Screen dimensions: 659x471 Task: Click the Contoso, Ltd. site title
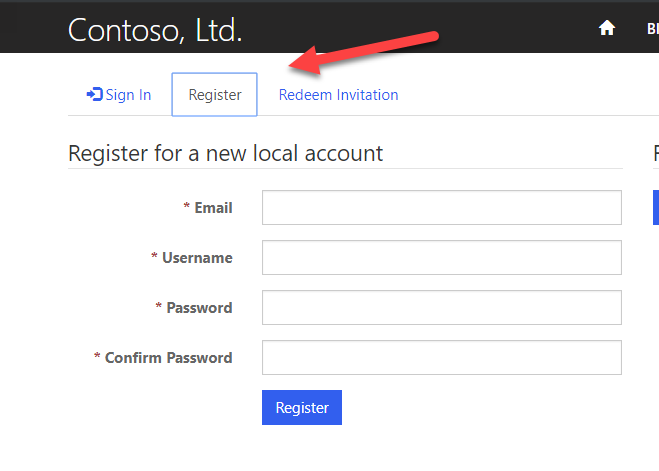tap(155, 30)
